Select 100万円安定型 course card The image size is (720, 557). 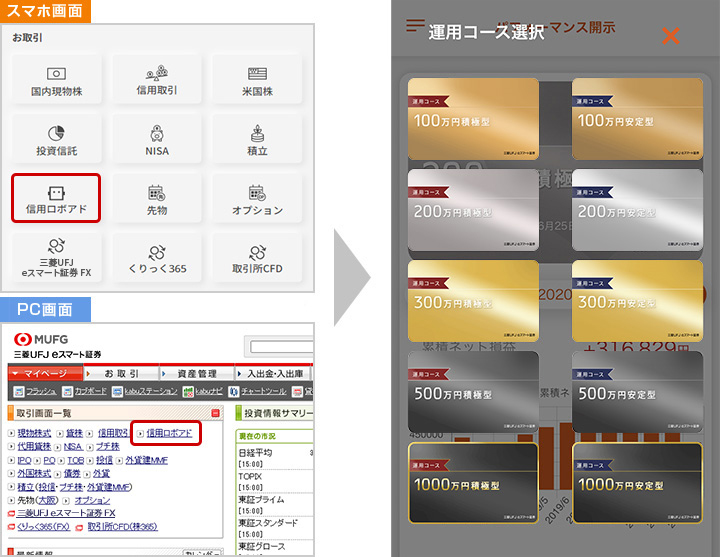pyautogui.click(x=637, y=119)
